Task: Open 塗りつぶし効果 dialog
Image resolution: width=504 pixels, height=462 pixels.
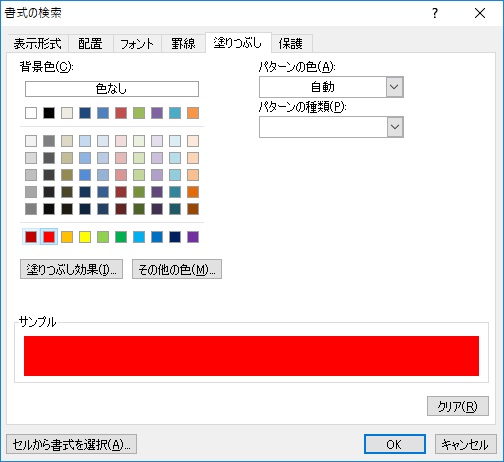Action: (x=71, y=269)
